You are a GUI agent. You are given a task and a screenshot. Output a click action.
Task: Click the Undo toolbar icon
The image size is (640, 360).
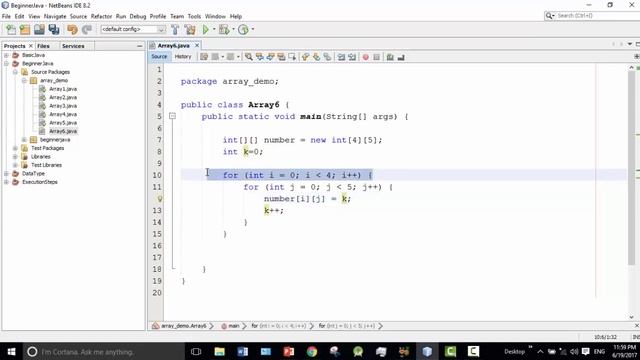[72, 29]
